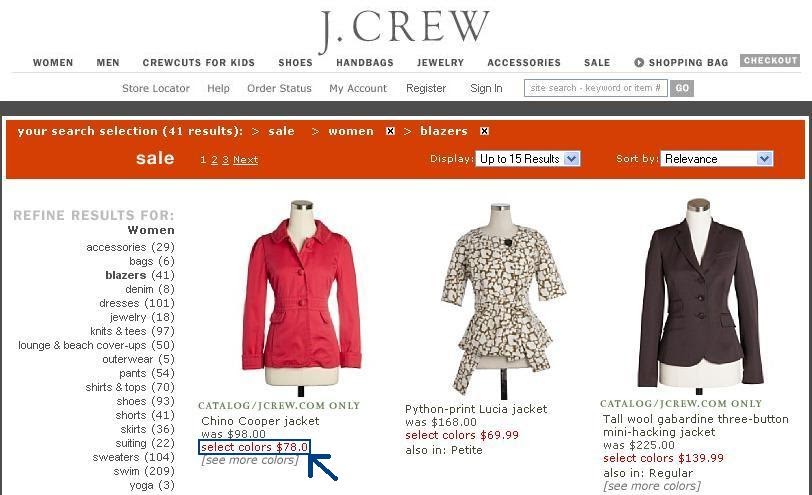Refine results by pants (54)
This screenshot has height=495, width=812.
tap(147, 373)
